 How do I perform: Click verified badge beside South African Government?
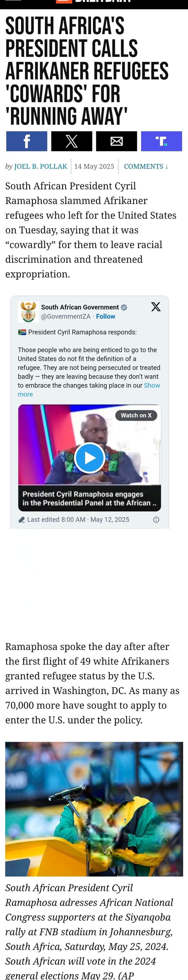124,307
